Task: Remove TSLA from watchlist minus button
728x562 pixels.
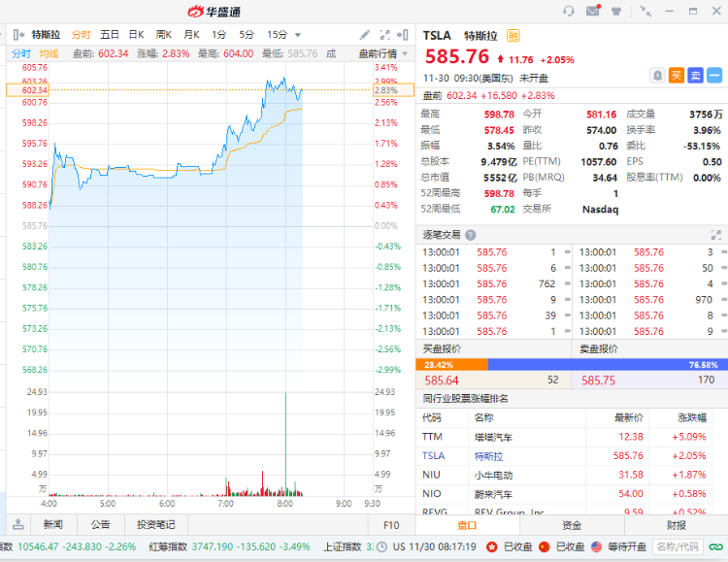Action: pyautogui.click(x=714, y=76)
